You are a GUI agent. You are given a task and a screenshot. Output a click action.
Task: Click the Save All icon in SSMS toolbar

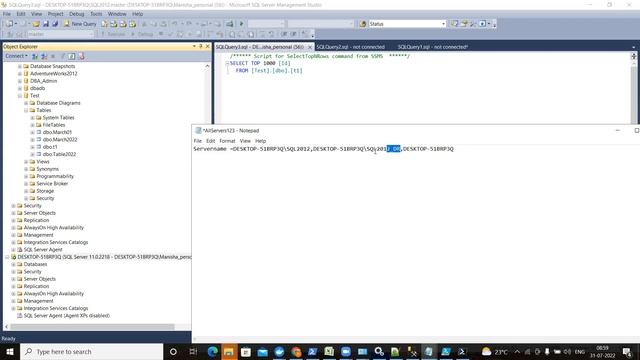click(55, 24)
